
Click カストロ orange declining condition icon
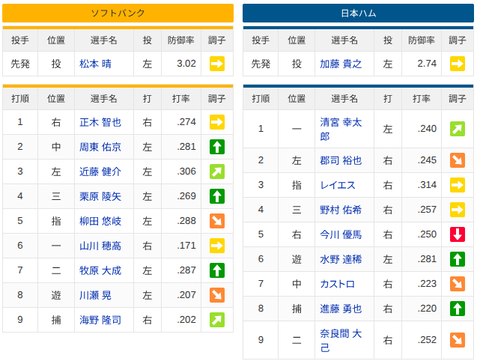point(457,284)
